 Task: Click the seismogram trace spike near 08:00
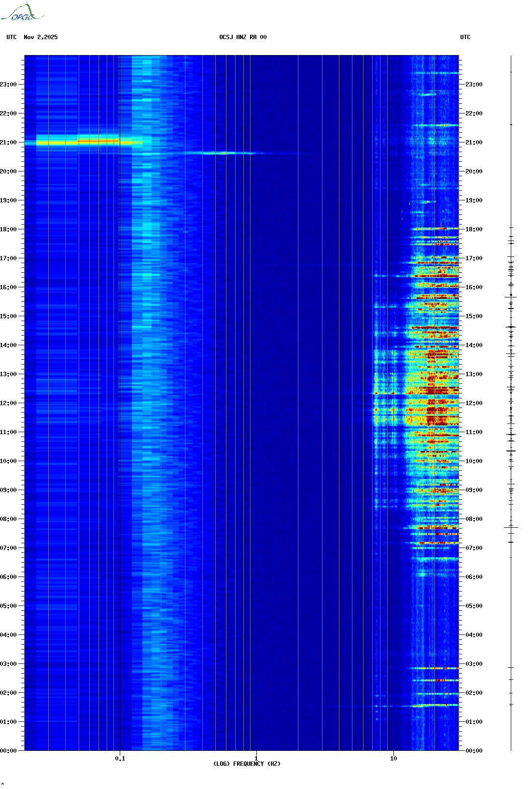tap(511, 527)
